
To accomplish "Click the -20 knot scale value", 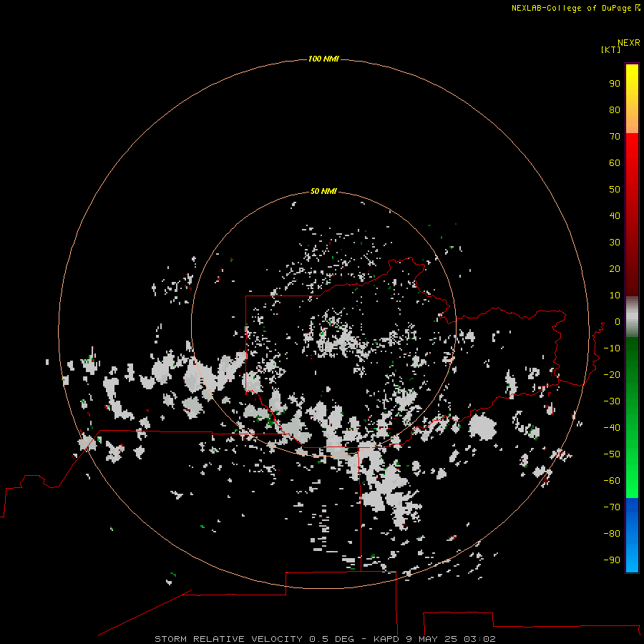I will 612,374.
